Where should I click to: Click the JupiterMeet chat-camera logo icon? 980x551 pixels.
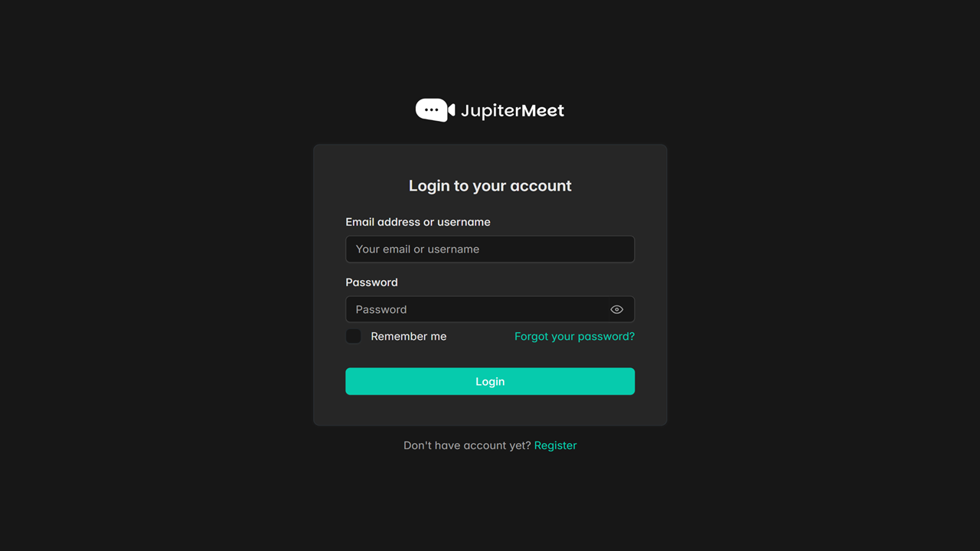pos(436,110)
